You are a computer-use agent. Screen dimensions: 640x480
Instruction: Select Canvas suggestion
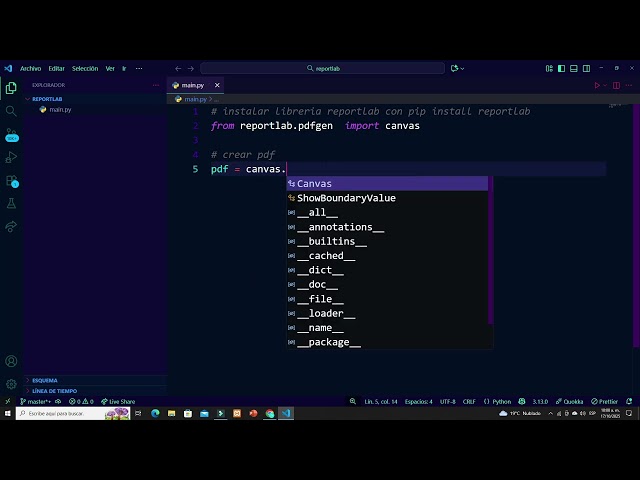point(387,184)
